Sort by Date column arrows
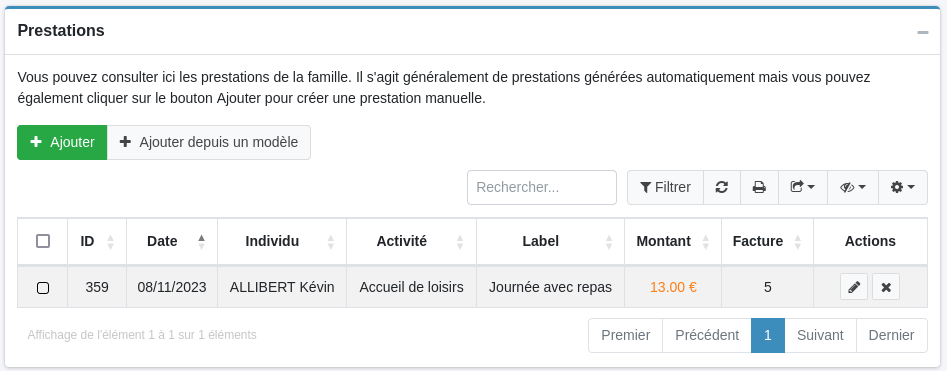This screenshot has width=947, height=371. tap(202, 242)
